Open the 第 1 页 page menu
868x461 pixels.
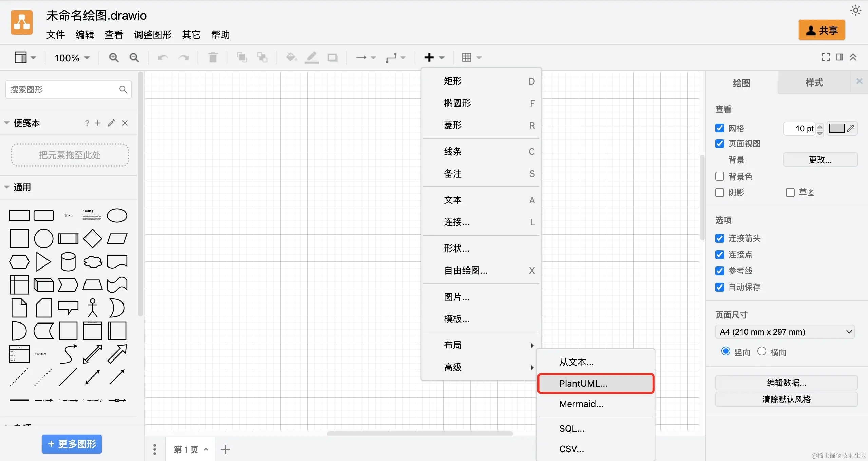tap(191, 449)
